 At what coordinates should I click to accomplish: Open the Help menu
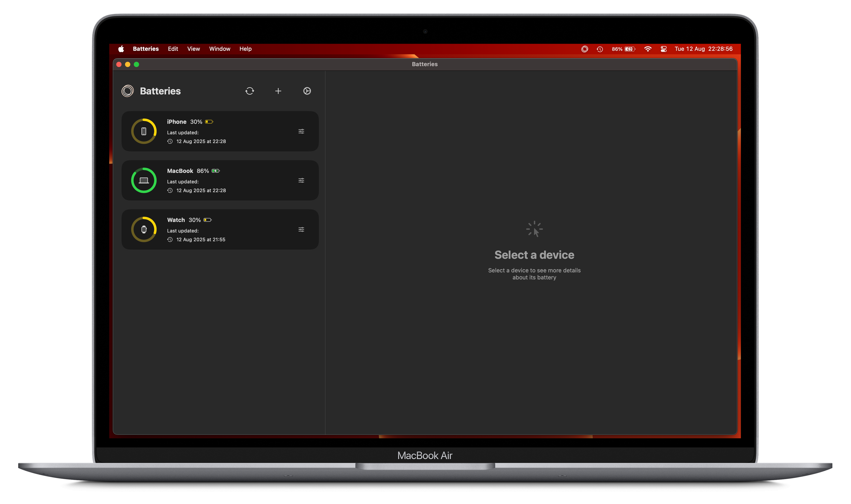pos(245,49)
